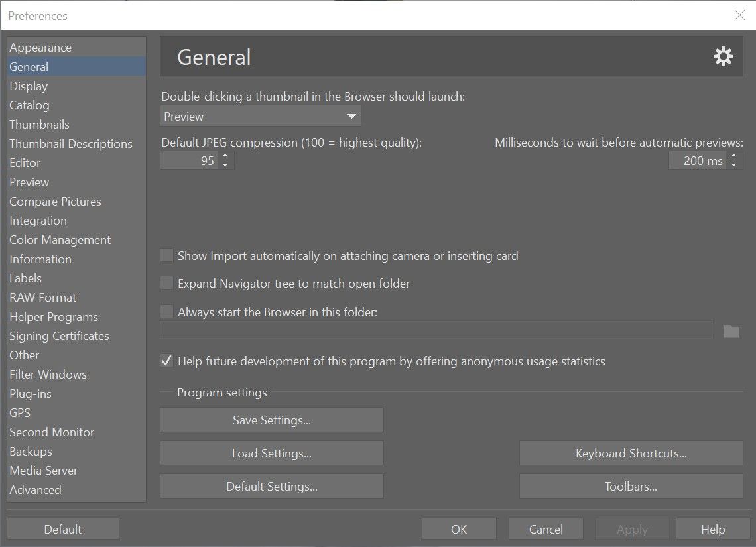Click the startup folder path field

click(436, 331)
